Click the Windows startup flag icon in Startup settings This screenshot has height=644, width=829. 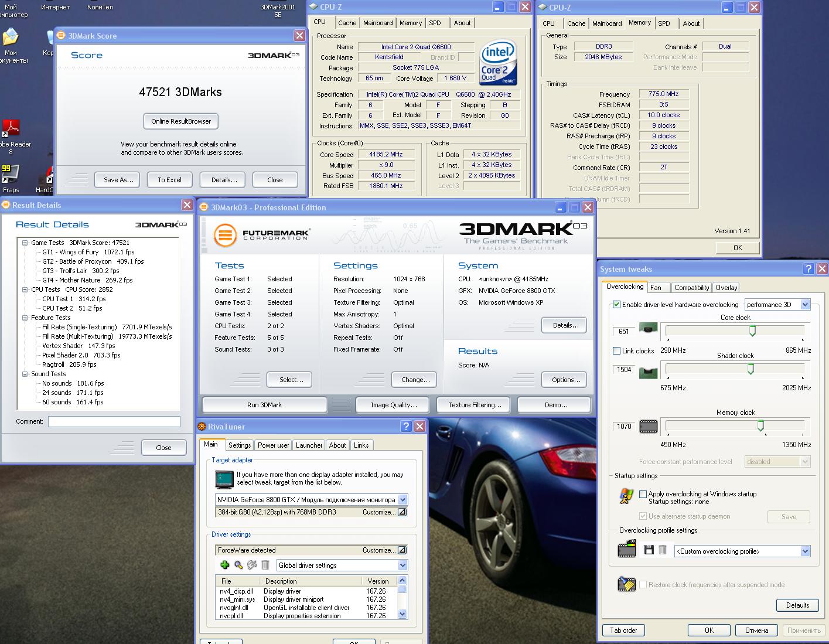pos(626,496)
